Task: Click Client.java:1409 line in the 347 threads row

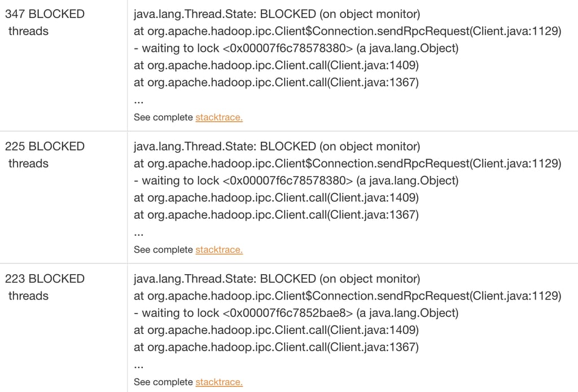Action: tap(276, 65)
